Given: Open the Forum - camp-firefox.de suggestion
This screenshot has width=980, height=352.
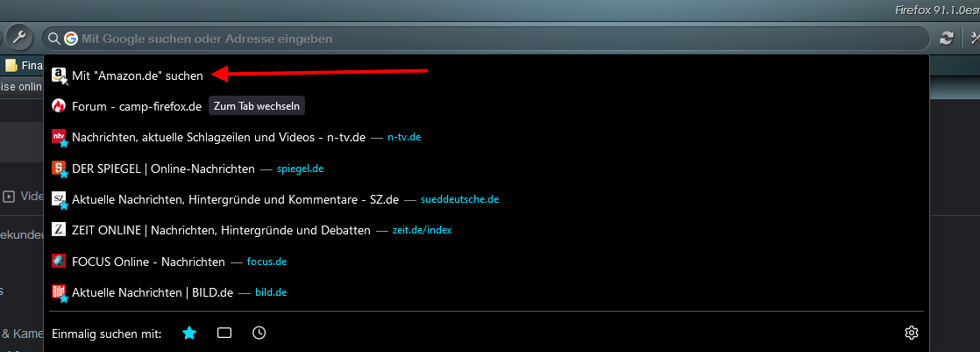Looking at the screenshot, I should [x=486, y=106].
